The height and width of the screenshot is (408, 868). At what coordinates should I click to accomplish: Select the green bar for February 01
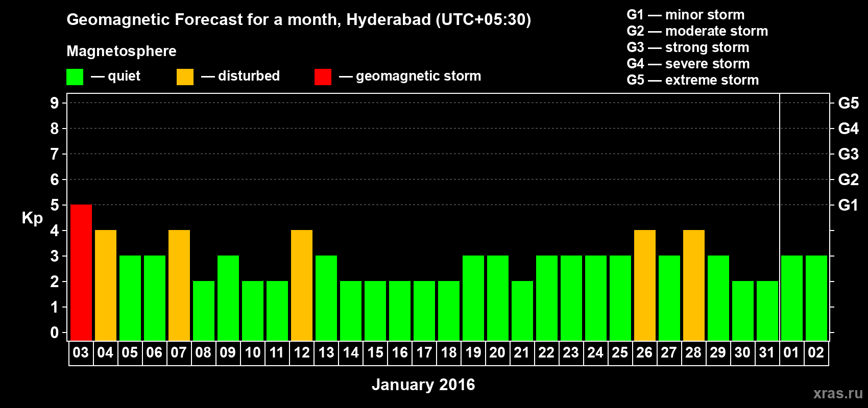pyautogui.click(x=792, y=298)
